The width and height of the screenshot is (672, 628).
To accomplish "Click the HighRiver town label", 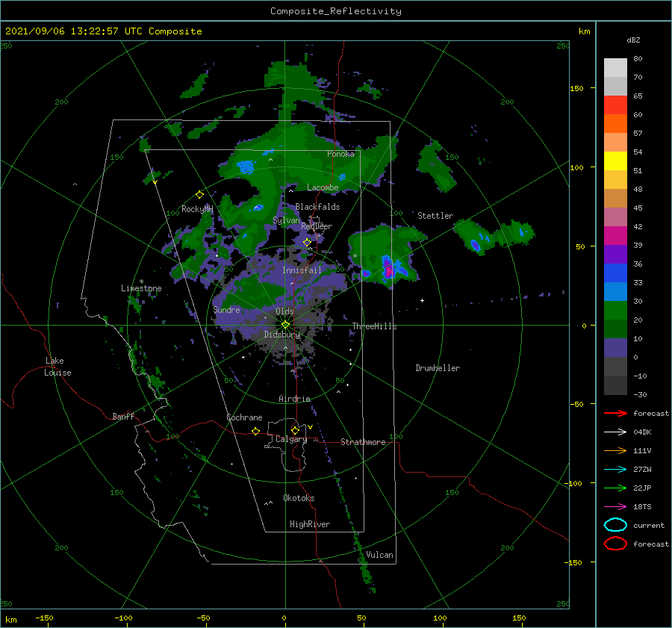I will 310,524.
